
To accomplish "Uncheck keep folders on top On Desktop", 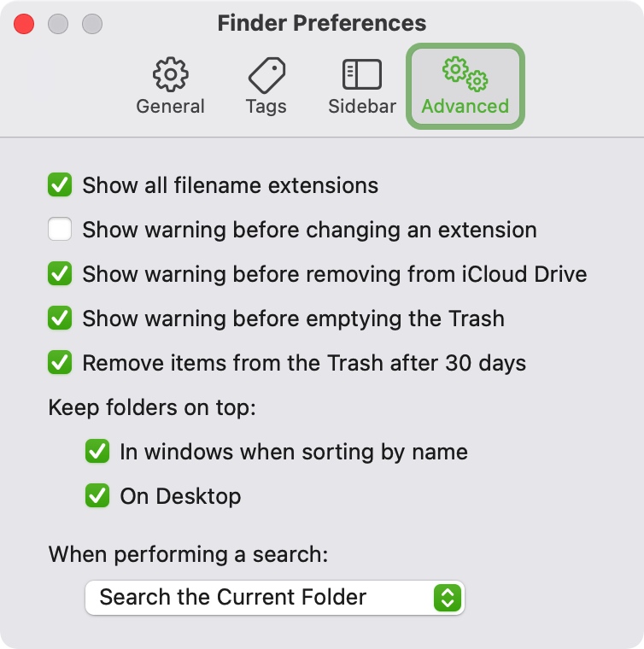I will click(x=97, y=495).
